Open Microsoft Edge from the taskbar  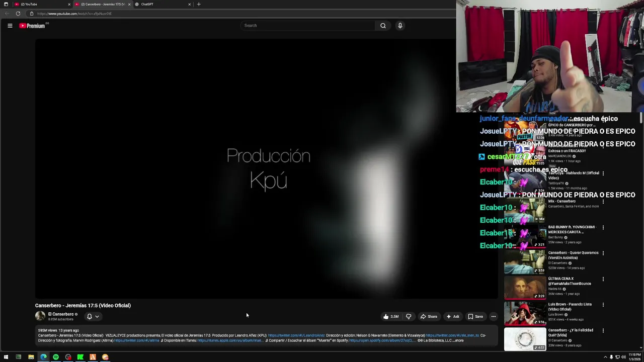point(43,357)
